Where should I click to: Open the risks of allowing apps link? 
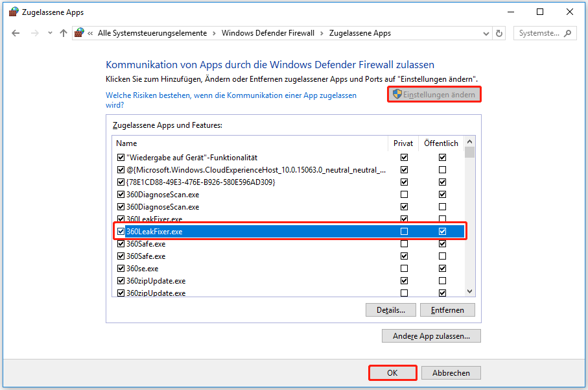click(x=231, y=95)
